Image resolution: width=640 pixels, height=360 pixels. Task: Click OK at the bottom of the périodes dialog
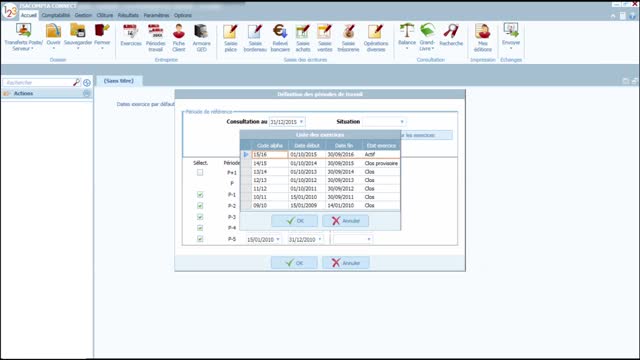pyautogui.click(x=294, y=263)
